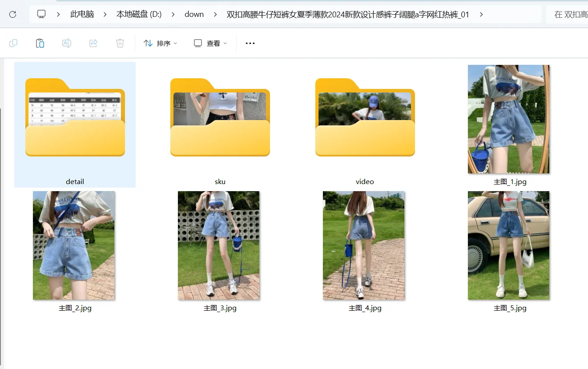This screenshot has width=588, height=369.
Task: Click the computer icon at the breadcrumb start
Action: (x=41, y=14)
